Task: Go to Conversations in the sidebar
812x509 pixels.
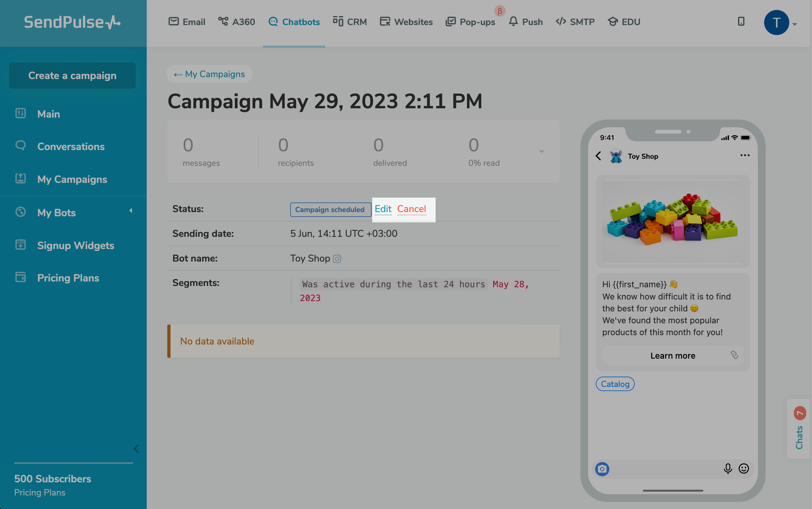Action: (71, 147)
